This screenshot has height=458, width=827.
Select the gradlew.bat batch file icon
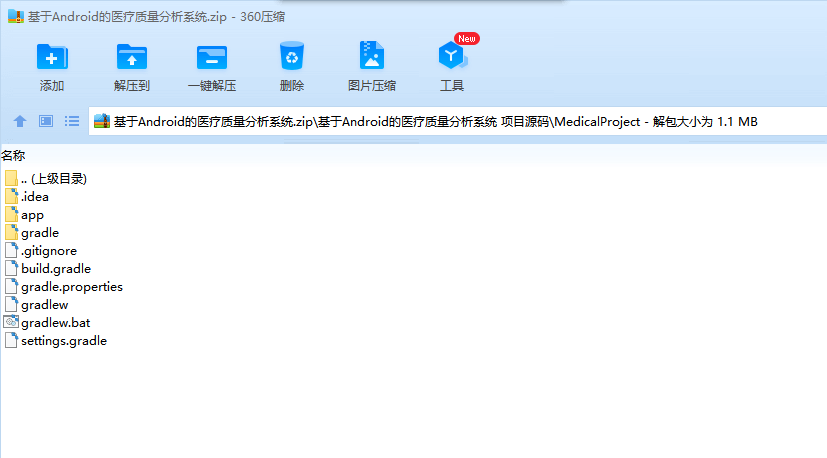click(x=11, y=322)
